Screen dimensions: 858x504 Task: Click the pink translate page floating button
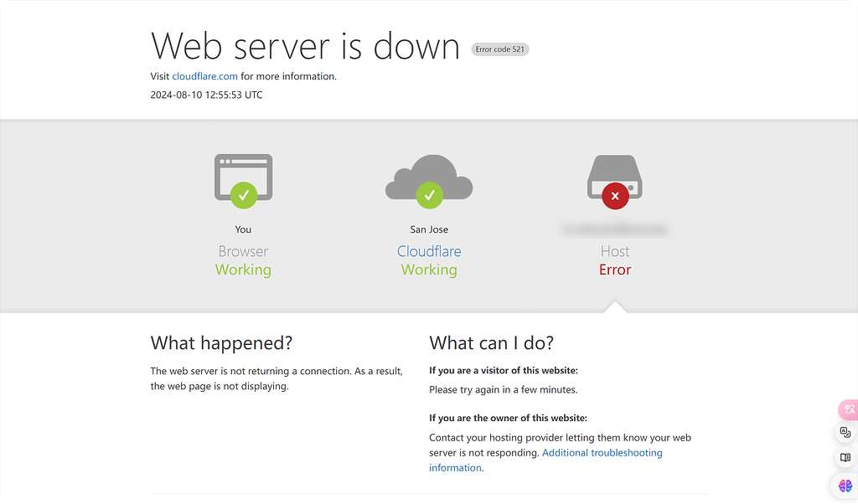pos(849,409)
